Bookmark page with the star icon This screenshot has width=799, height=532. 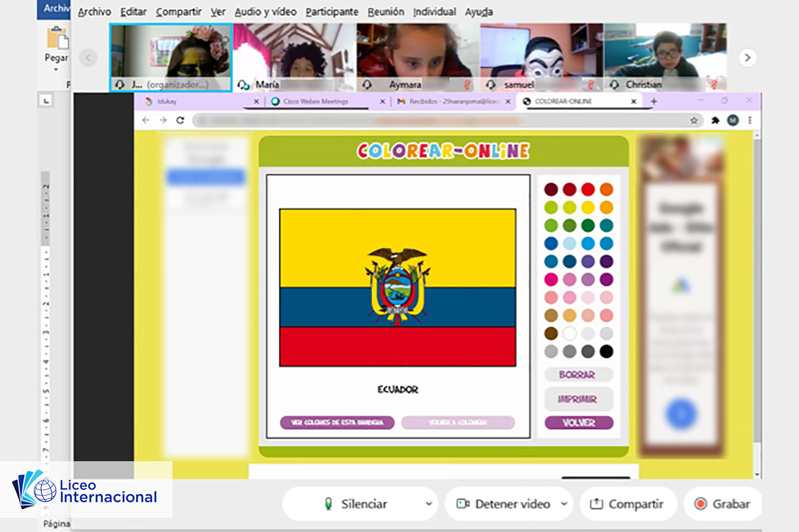click(694, 120)
